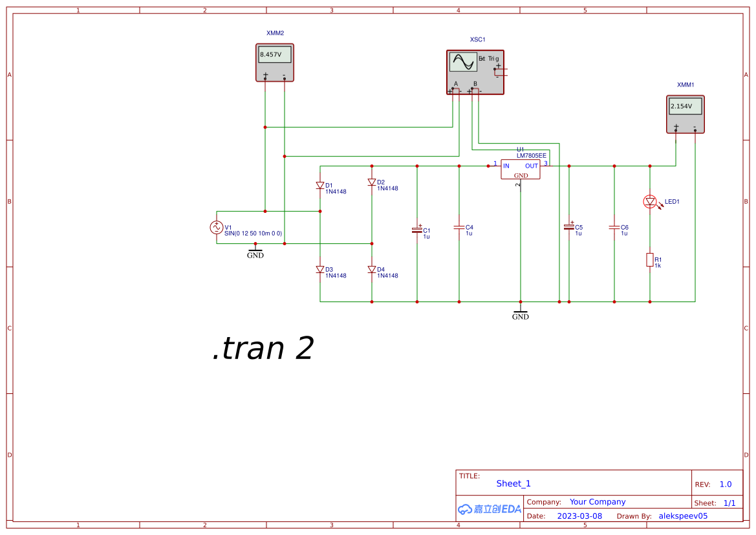Select the R1 1k resistor symbol

coord(649,260)
